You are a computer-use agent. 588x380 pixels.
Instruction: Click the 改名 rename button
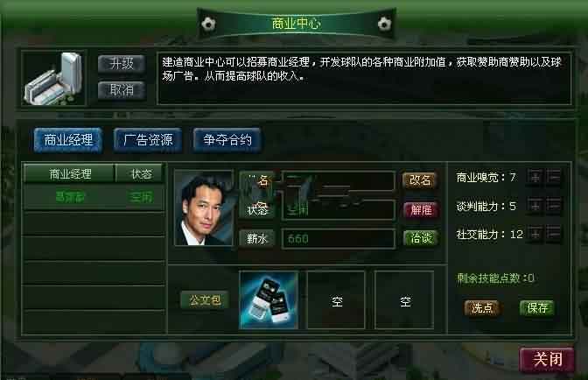pos(420,180)
